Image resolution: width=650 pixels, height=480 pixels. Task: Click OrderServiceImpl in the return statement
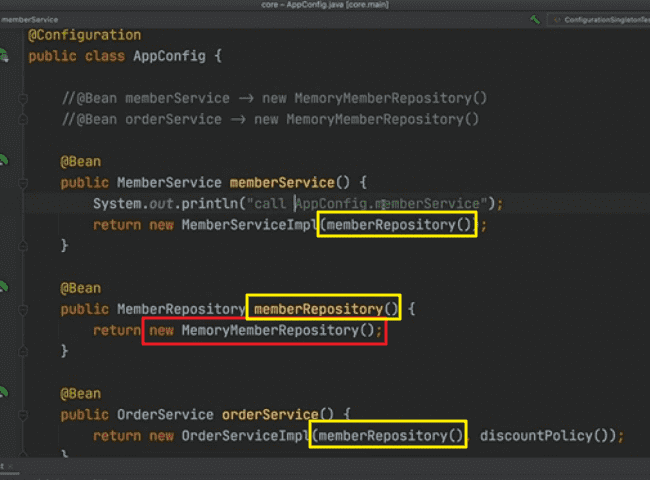(x=245, y=436)
